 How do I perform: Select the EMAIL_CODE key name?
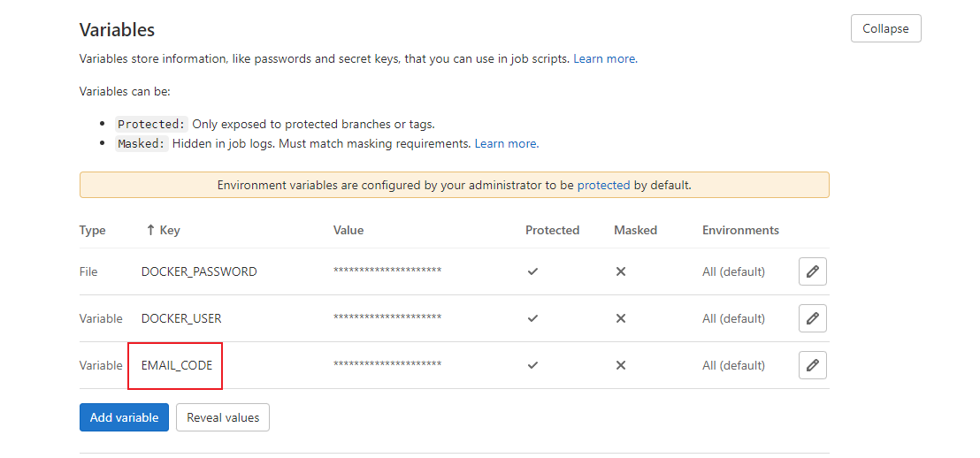pos(177,365)
